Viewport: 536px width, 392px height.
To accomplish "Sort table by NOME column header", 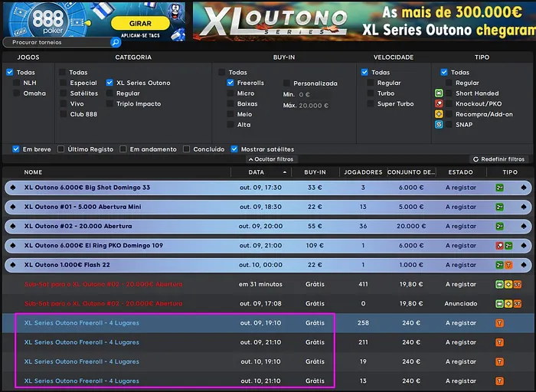I will [x=33, y=172].
